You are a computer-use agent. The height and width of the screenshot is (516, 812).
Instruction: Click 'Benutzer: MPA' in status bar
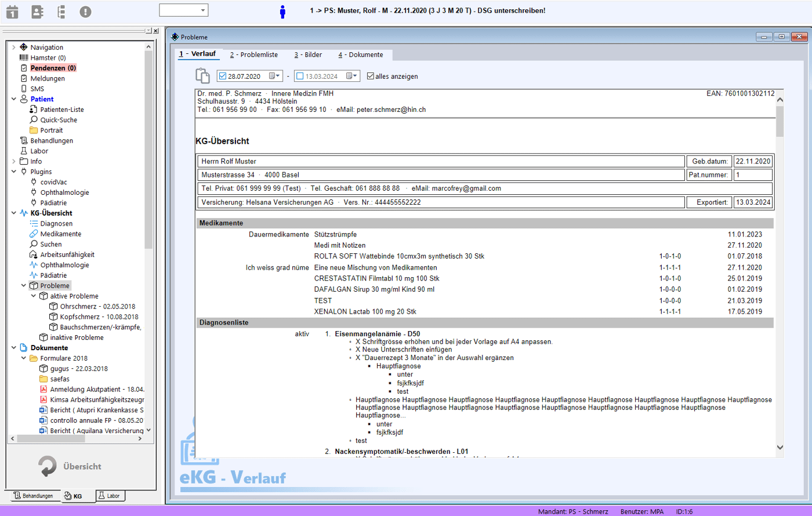coord(641,511)
